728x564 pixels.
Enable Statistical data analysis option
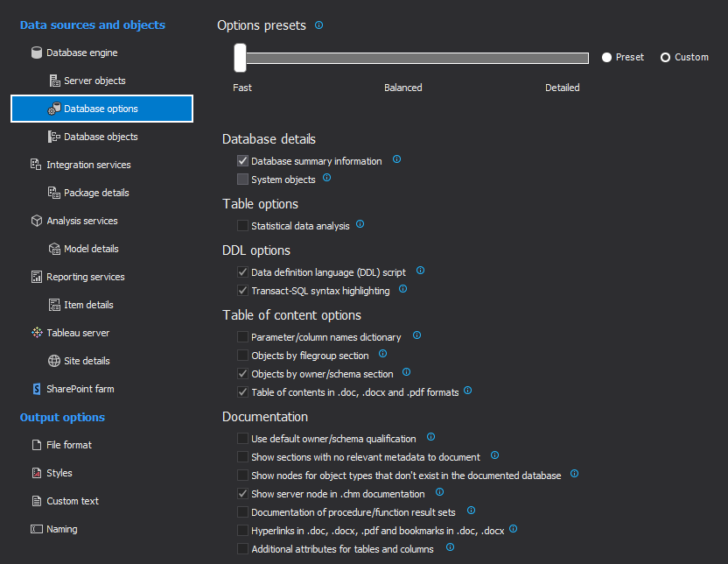(x=242, y=226)
